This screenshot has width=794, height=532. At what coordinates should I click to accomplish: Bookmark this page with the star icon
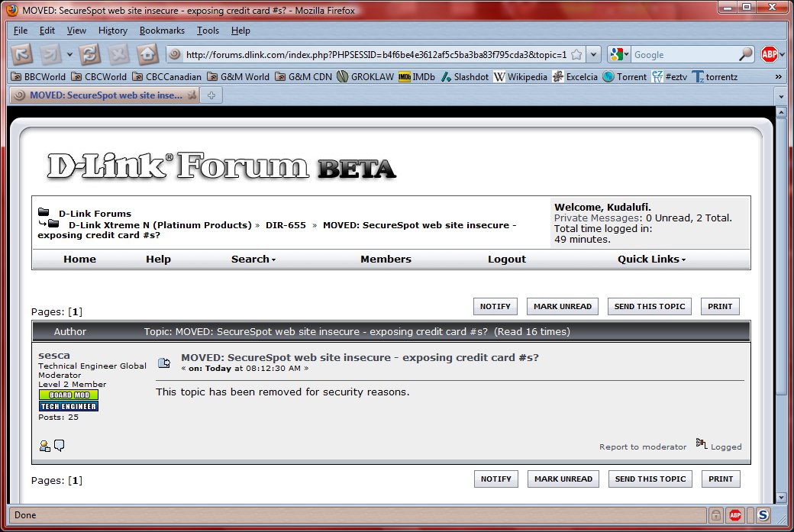tap(576, 54)
